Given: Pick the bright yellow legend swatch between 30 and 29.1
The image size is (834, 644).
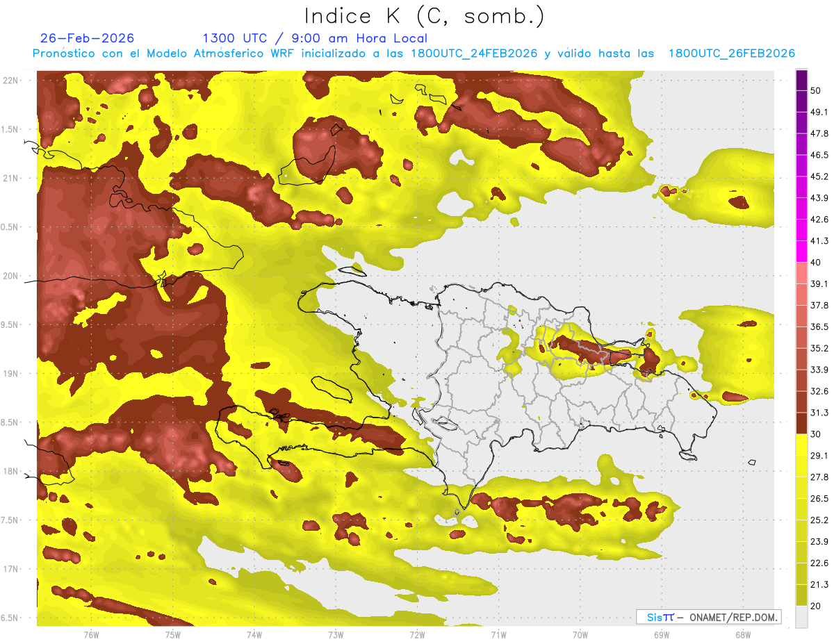Looking at the screenshot, I should (x=802, y=445).
